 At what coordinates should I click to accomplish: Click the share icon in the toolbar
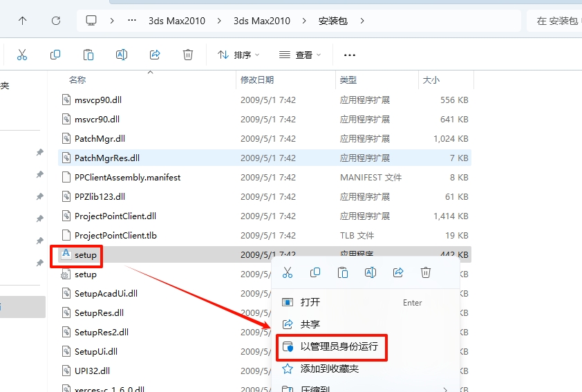coord(155,55)
